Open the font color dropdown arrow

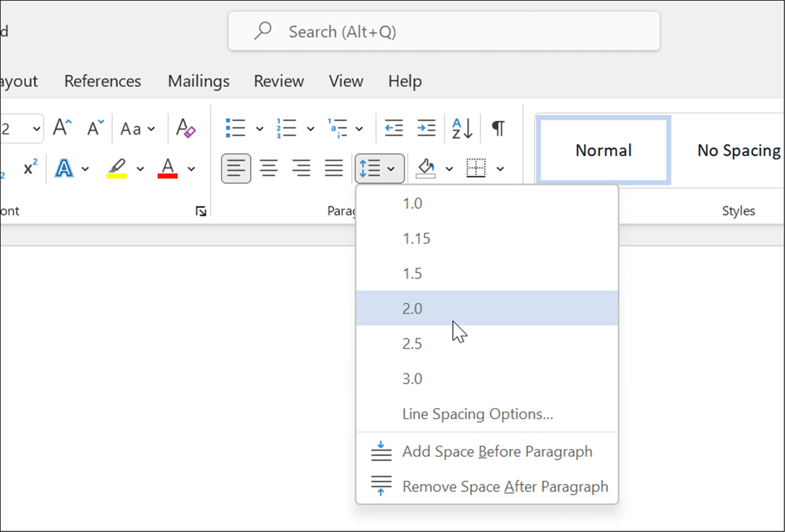pos(191,169)
